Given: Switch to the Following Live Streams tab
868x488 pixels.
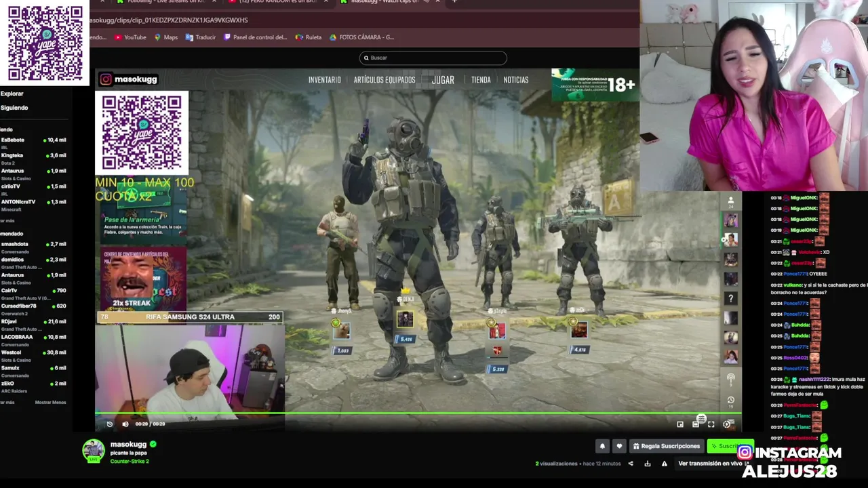Looking at the screenshot, I should [x=166, y=1].
